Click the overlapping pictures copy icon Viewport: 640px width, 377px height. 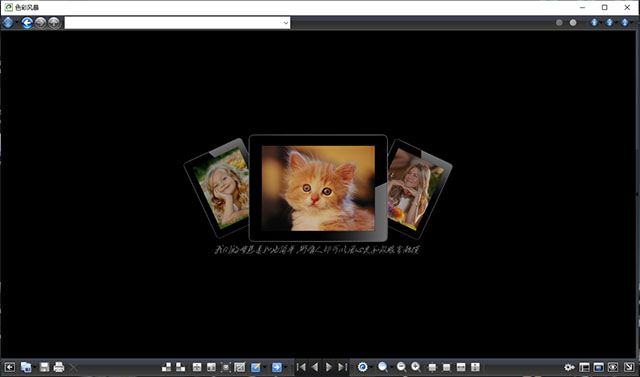coord(26,367)
